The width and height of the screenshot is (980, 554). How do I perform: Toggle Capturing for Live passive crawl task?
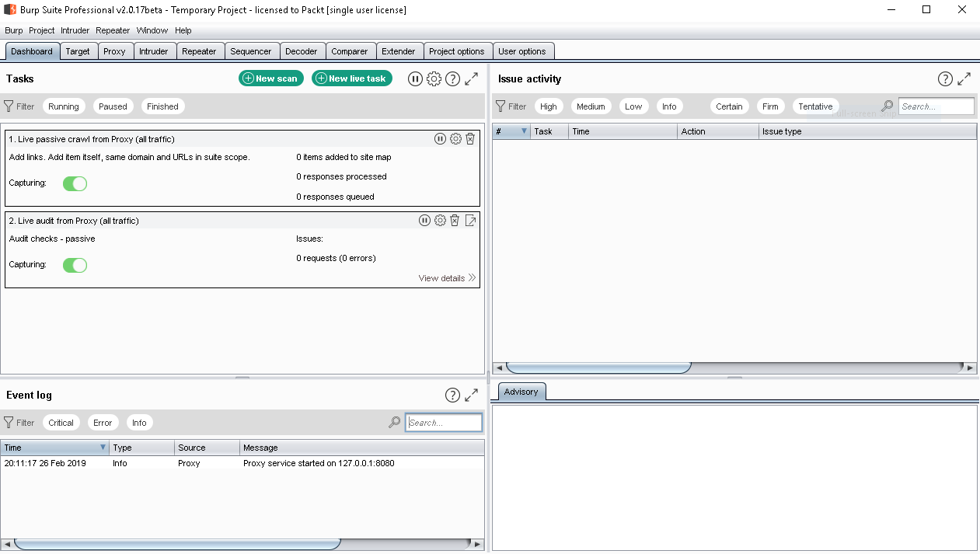click(75, 183)
